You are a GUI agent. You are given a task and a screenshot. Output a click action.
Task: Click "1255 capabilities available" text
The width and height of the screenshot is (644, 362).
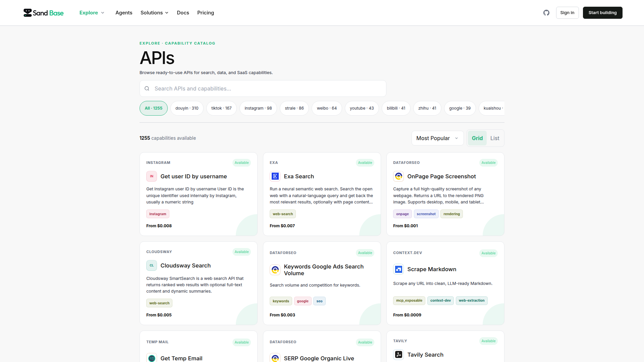point(168,138)
